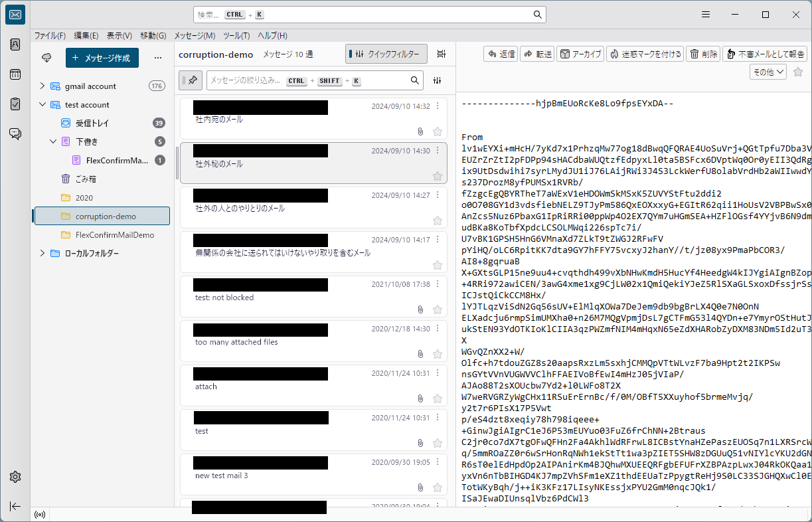Open the 無関係の会社 message row
This screenshot has width=812, height=522.
click(x=313, y=253)
